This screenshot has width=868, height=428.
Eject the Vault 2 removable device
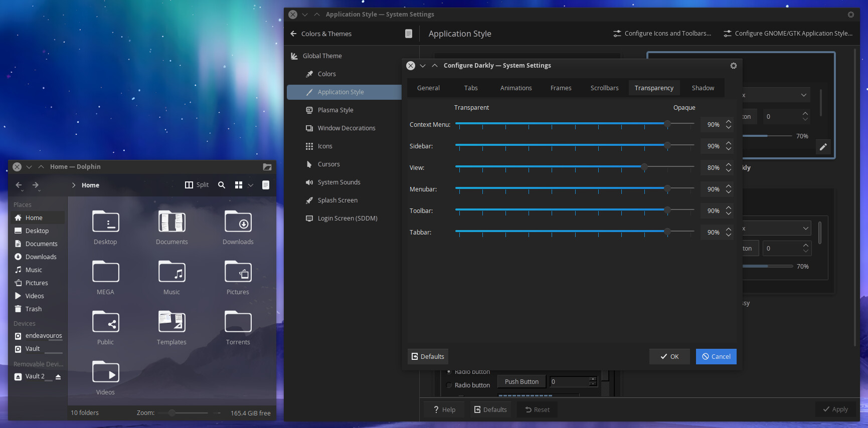click(x=58, y=376)
